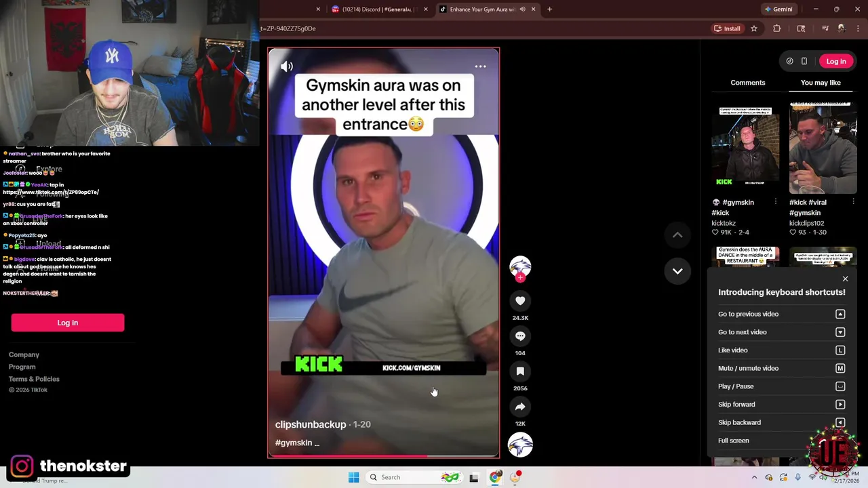Open the Chrome three-dot menu

[x=859, y=28]
